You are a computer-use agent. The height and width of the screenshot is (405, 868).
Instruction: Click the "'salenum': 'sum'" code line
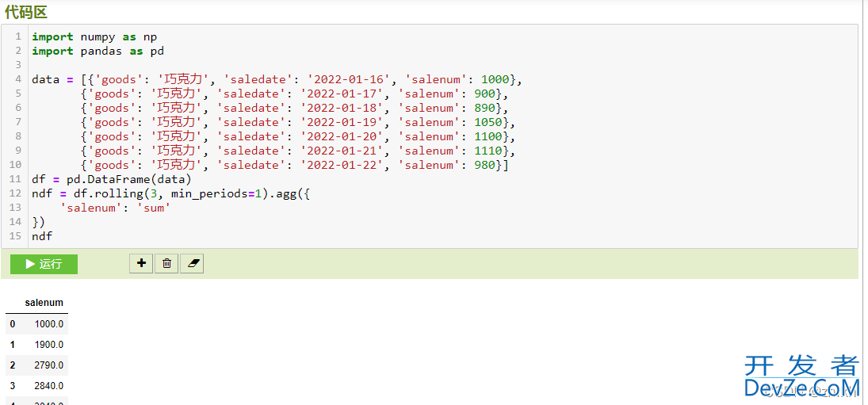coord(115,208)
